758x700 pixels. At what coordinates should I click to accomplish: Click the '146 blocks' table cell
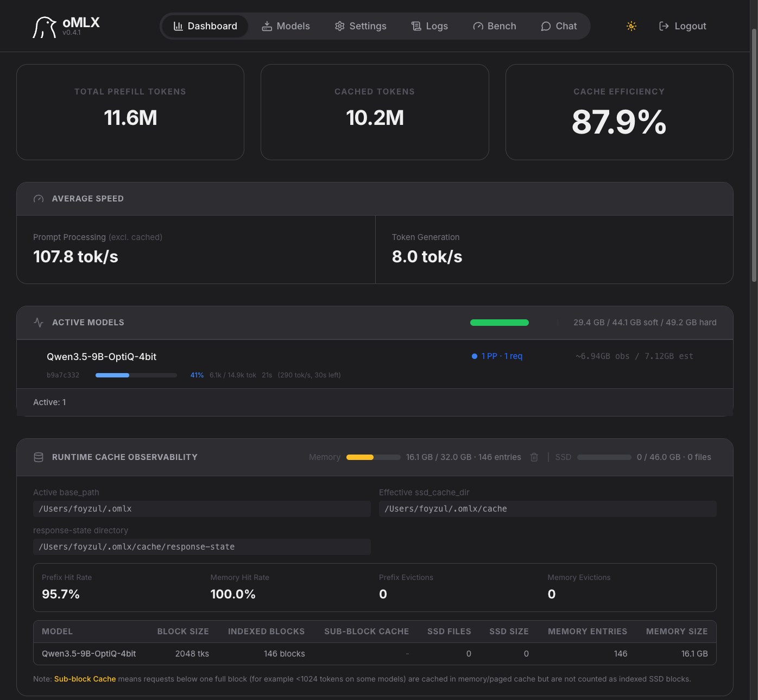pyautogui.click(x=285, y=654)
